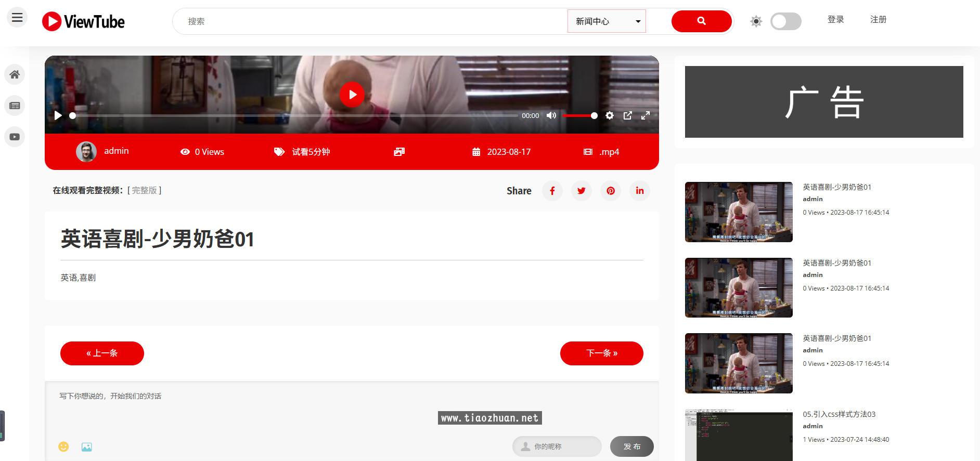The width and height of the screenshot is (980, 461).
Task: Go to home via sidebar house icon
Action: [x=15, y=74]
